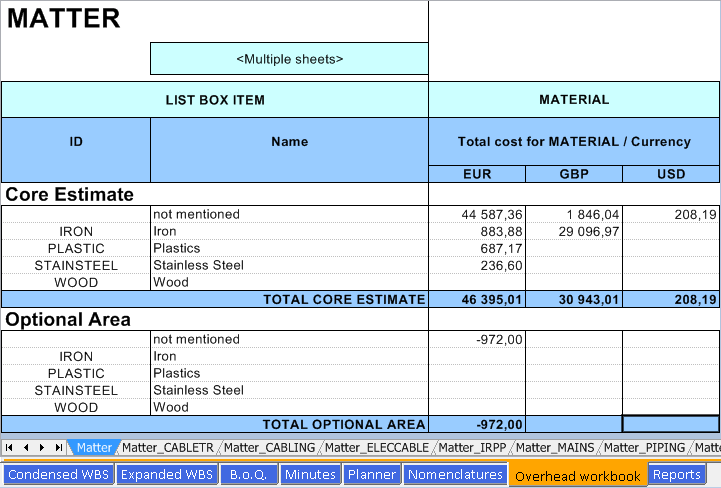Open the Matter_MAINS sheet tab
The height and width of the screenshot is (488, 721).
(x=555, y=448)
